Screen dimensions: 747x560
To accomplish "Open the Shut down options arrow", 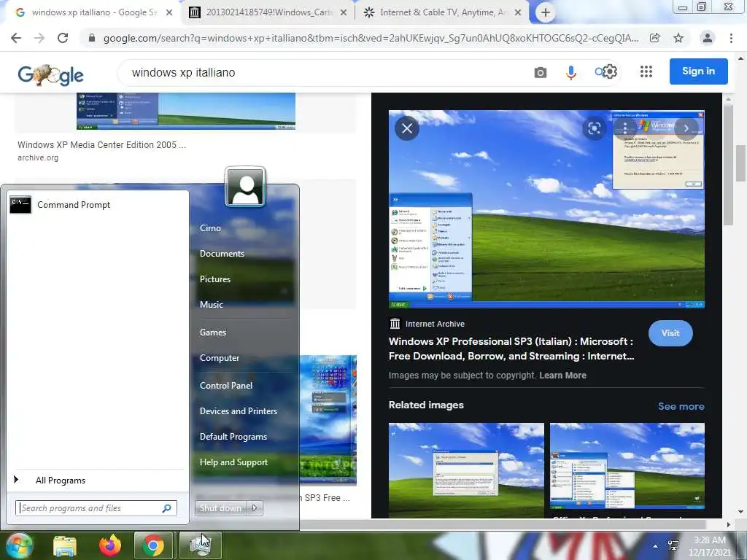I will (255, 508).
